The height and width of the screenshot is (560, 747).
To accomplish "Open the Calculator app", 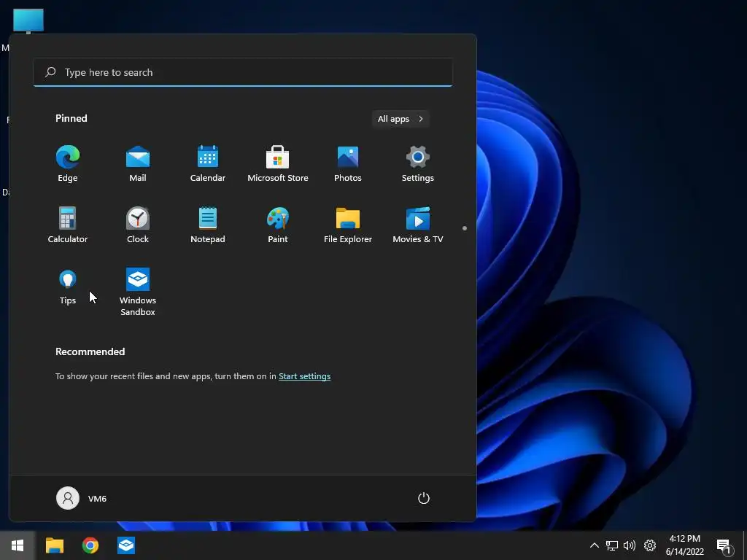I will point(68,225).
